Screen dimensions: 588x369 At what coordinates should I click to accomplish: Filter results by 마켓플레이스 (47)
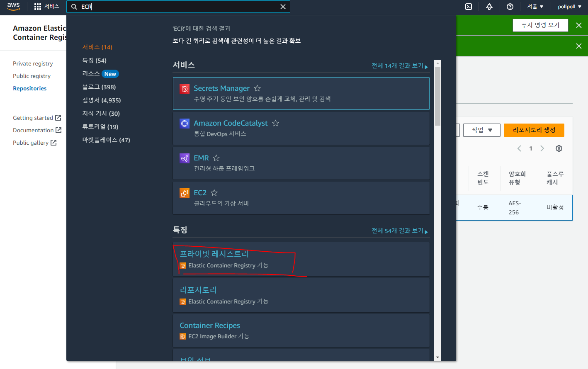click(106, 140)
